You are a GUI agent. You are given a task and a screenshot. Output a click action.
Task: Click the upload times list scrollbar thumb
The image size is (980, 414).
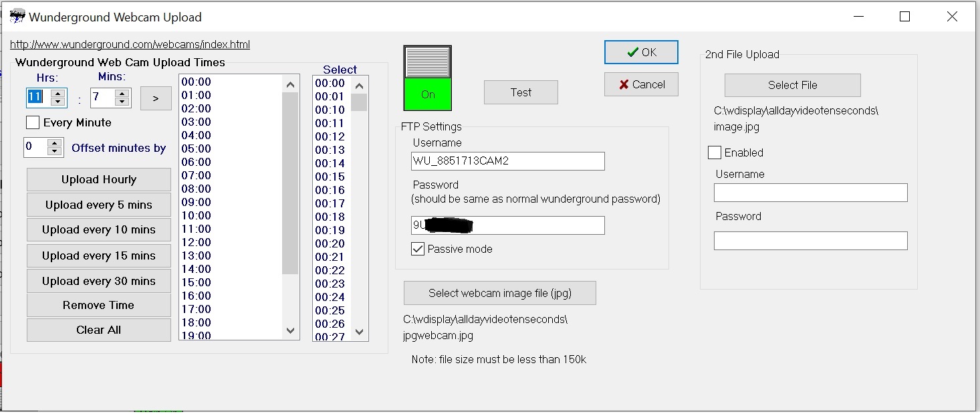pos(290,183)
